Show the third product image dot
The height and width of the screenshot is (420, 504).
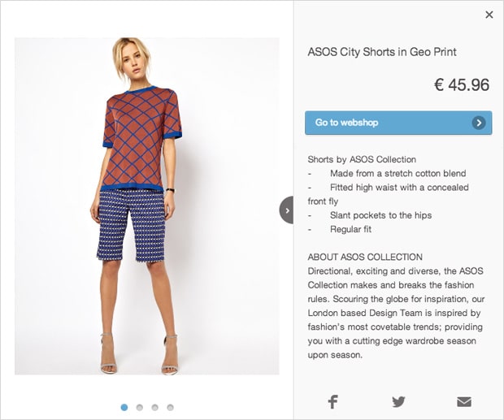154,407
